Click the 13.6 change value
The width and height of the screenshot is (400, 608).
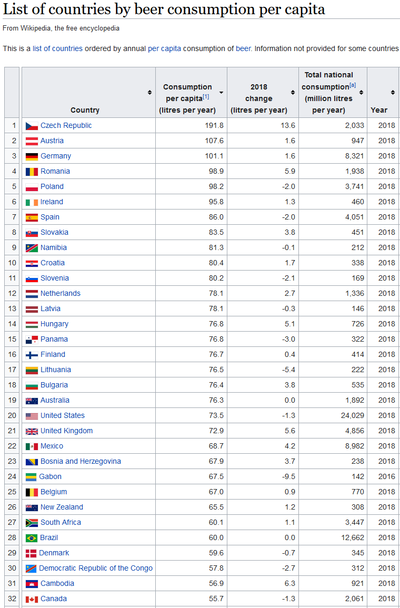(x=288, y=125)
